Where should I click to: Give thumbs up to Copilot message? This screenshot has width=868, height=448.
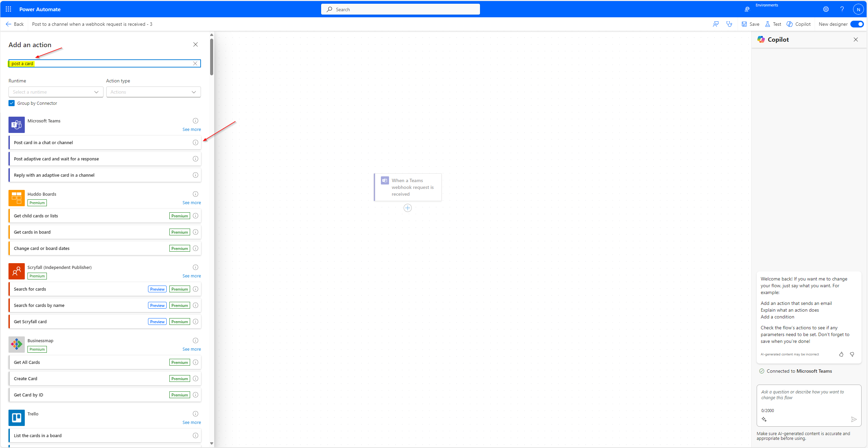pyautogui.click(x=841, y=354)
